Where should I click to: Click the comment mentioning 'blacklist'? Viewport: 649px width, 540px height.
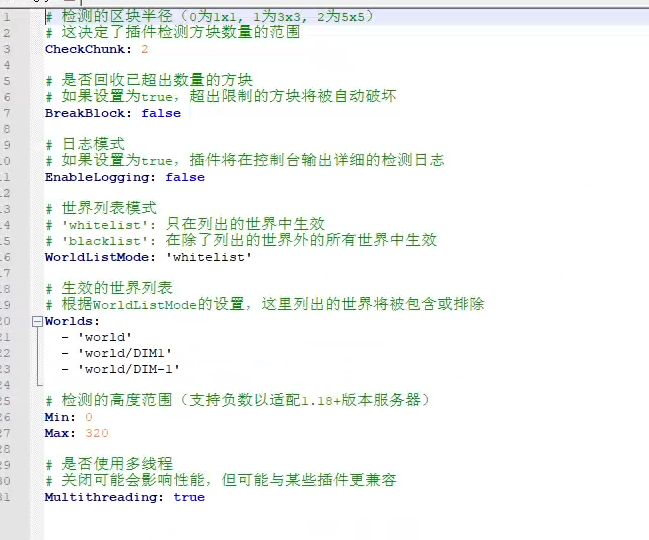240,241
